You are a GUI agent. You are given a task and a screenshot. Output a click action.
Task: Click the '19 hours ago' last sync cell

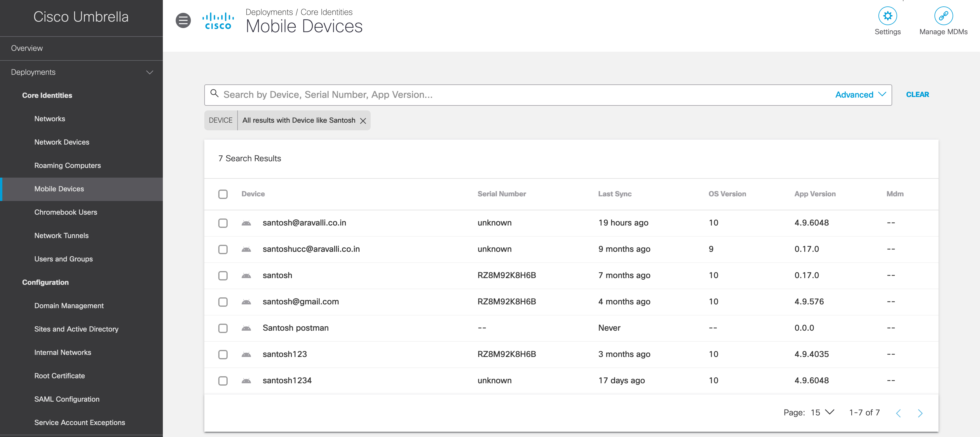click(623, 223)
